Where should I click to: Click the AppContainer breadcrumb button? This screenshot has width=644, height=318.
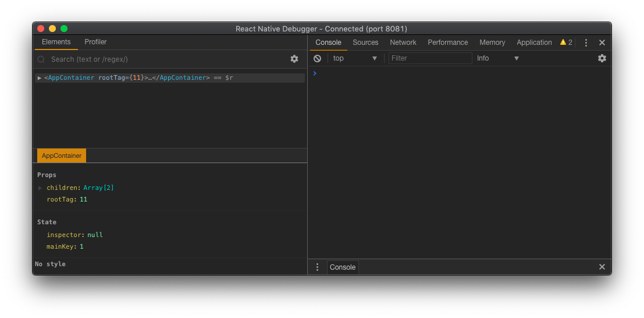(62, 156)
